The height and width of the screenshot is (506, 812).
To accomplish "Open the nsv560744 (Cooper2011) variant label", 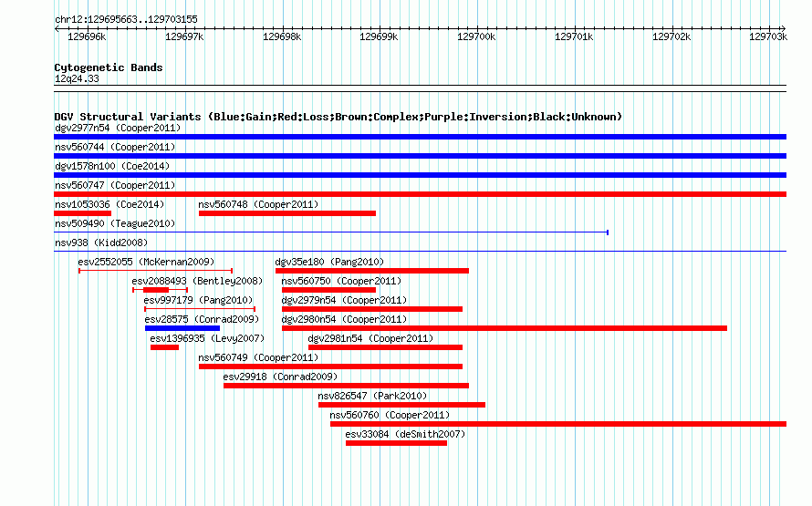I will click(115, 147).
